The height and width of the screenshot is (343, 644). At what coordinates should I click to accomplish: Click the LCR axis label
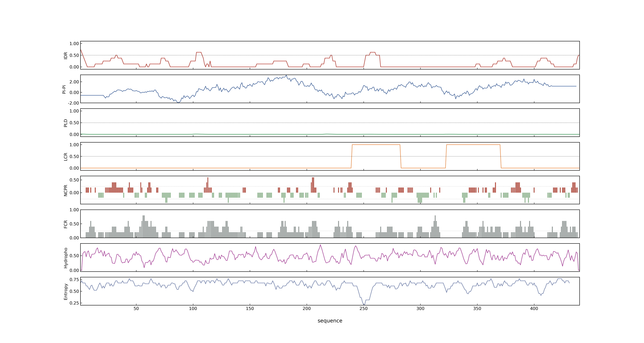(66, 157)
